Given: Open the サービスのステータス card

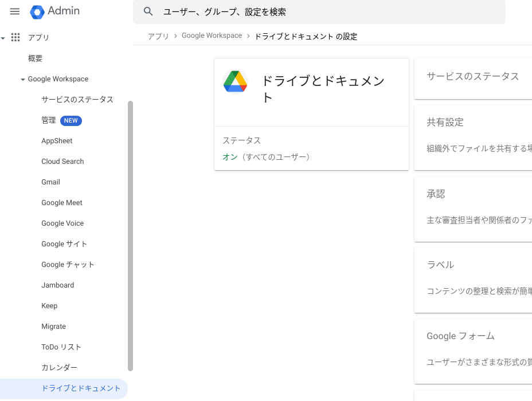Looking at the screenshot, I should pos(474,78).
